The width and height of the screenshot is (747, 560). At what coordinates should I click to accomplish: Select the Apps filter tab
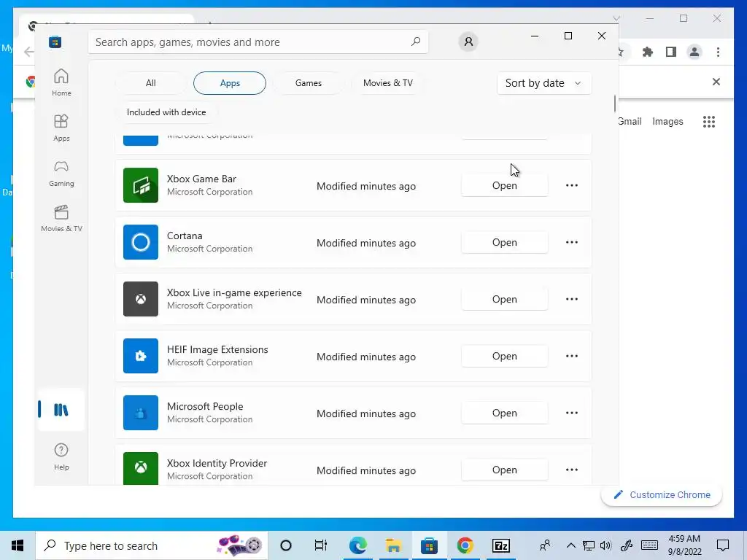pyautogui.click(x=230, y=83)
